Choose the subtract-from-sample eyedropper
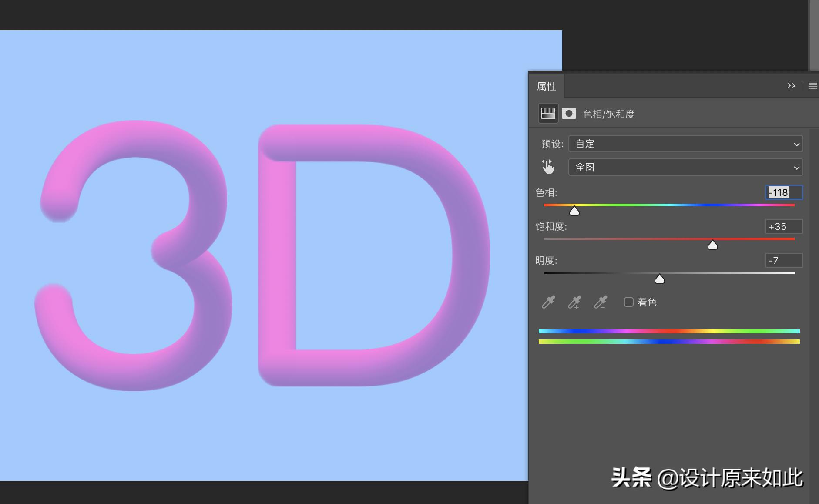The image size is (819, 504). (601, 302)
